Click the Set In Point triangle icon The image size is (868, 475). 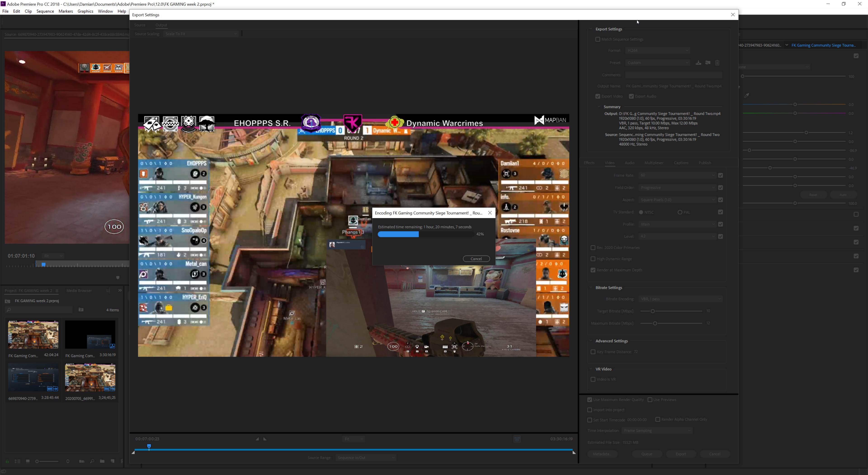pyautogui.click(x=257, y=439)
